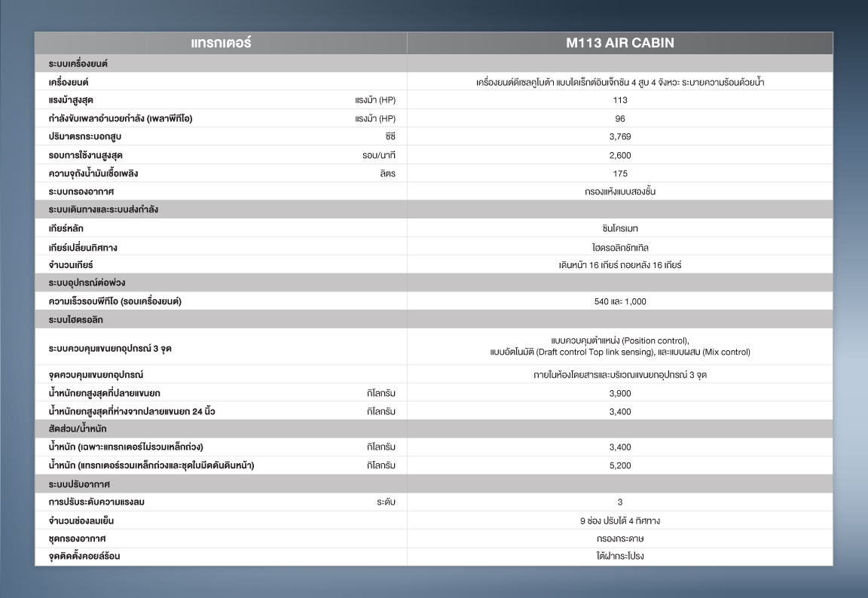The width and height of the screenshot is (868, 598).
Task: Click the 'เกียร์เปลี่ยนทิศทาง' row label
Action: click(82, 247)
